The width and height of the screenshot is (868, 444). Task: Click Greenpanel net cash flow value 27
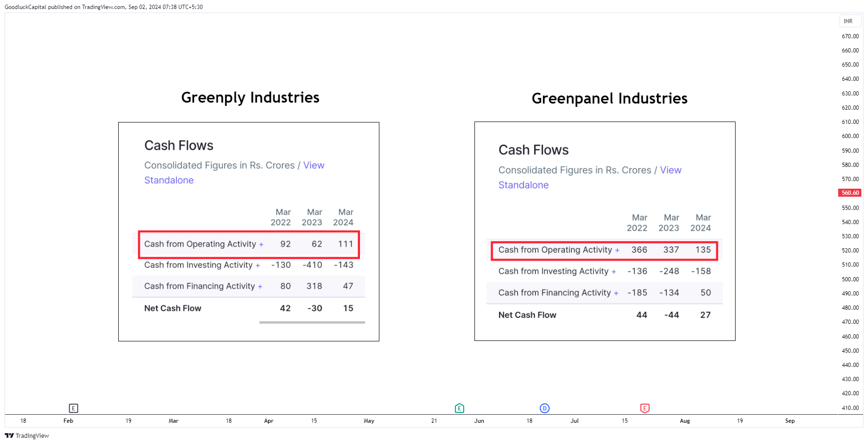coord(705,315)
